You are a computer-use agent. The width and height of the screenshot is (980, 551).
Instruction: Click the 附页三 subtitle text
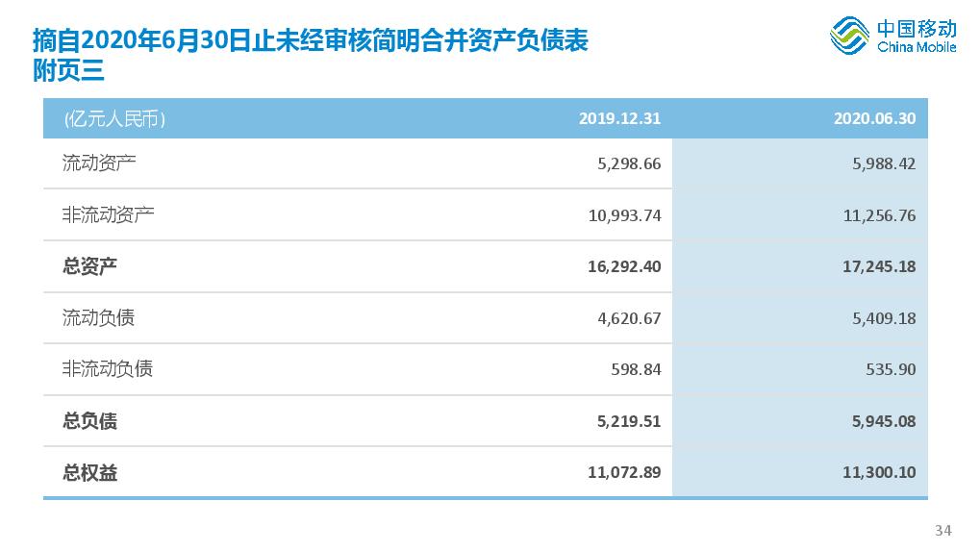click(x=68, y=70)
